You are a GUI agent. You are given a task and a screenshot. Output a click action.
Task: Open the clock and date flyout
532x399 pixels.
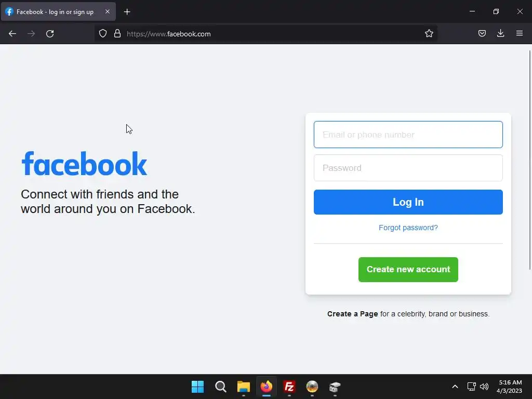509,387
